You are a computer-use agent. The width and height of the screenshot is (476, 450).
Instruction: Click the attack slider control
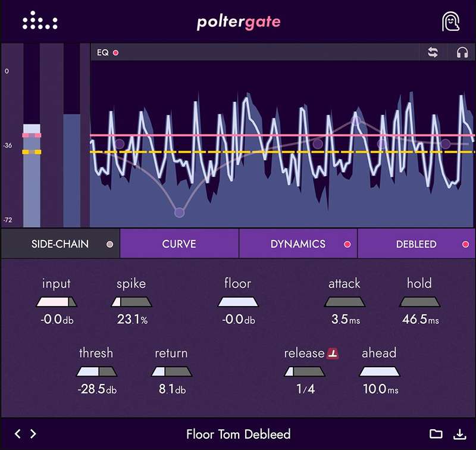(x=344, y=302)
